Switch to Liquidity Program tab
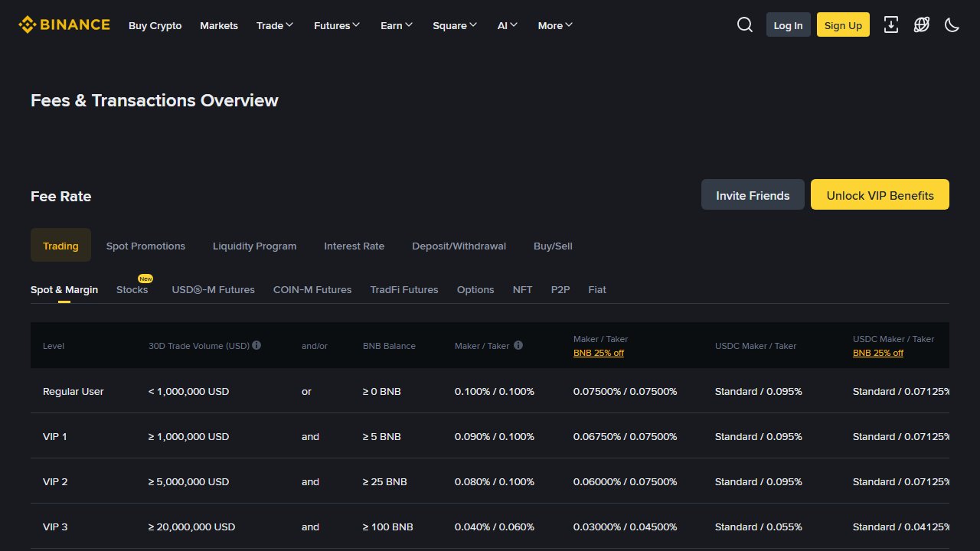Image resolution: width=980 pixels, height=551 pixels. pyautogui.click(x=254, y=246)
